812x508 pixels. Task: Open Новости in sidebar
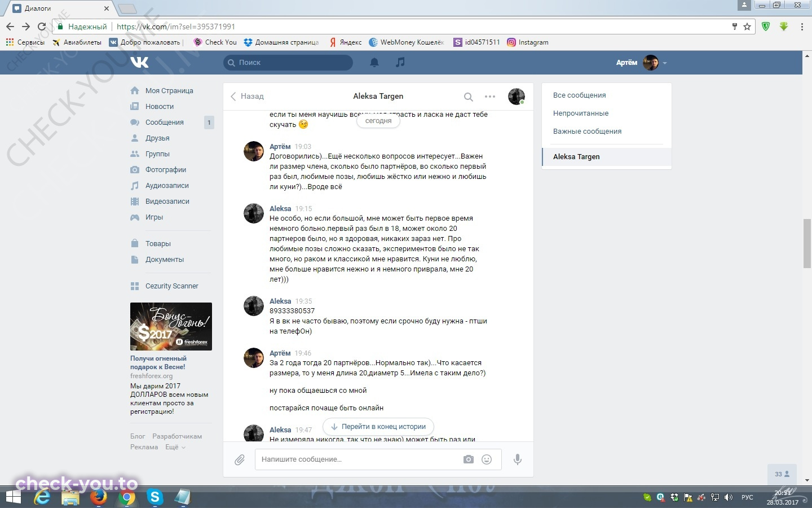click(x=160, y=107)
